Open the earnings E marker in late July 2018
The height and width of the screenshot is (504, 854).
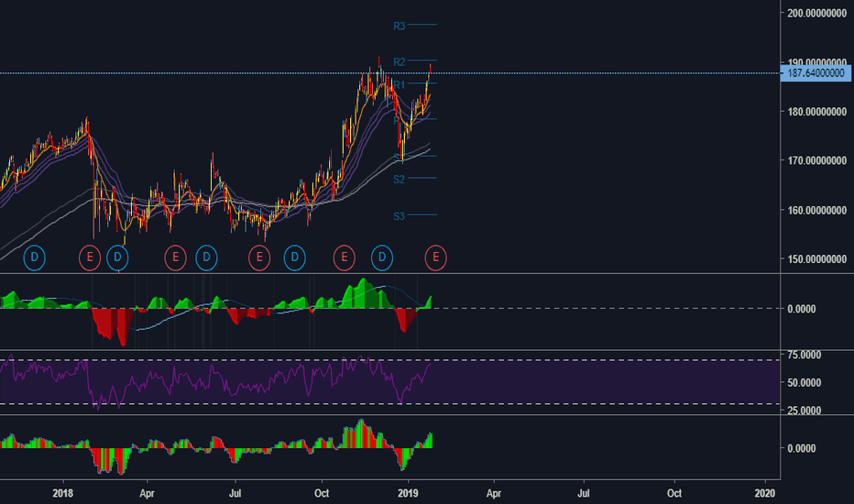(x=259, y=257)
